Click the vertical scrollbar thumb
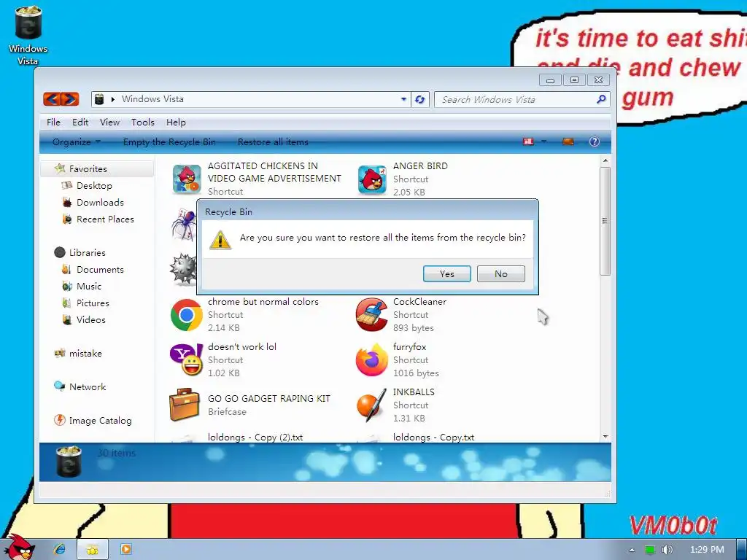The width and height of the screenshot is (747, 560). click(x=605, y=221)
